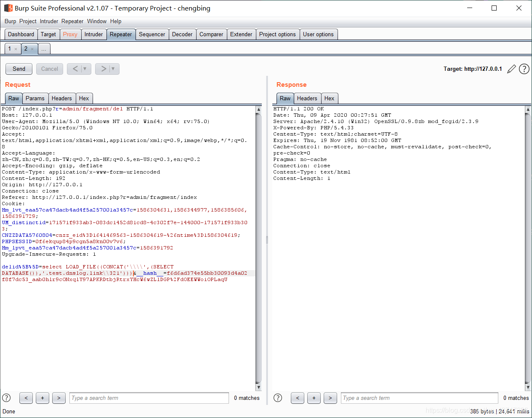The width and height of the screenshot is (532, 418).
Task: Open the Repeater menu
Action: [x=72, y=21]
